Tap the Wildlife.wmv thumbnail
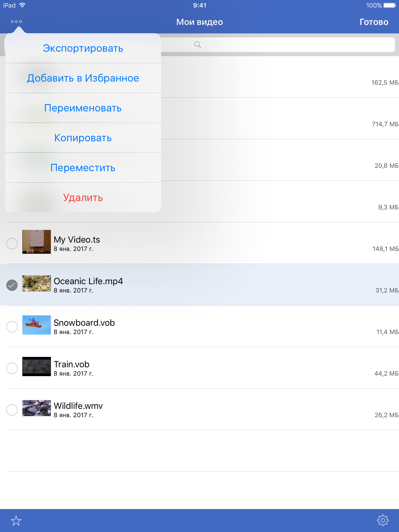The height and width of the screenshot is (532, 399). coord(37,408)
